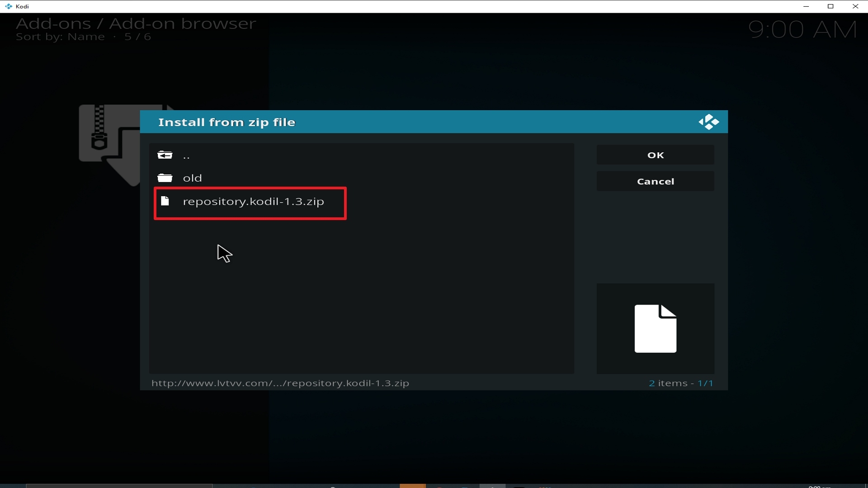Click the 9:00 AM clock
This screenshot has width=868, height=488.
click(x=803, y=30)
